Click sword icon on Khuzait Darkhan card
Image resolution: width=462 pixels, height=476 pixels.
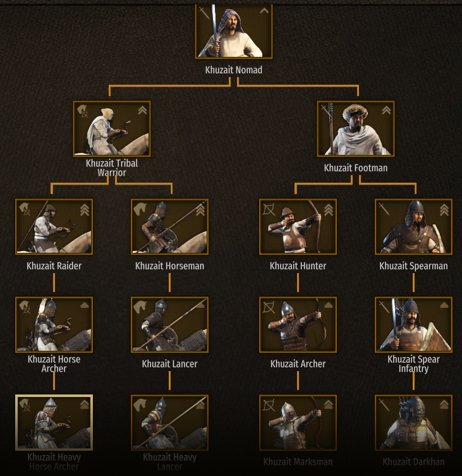(x=384, y=405)
